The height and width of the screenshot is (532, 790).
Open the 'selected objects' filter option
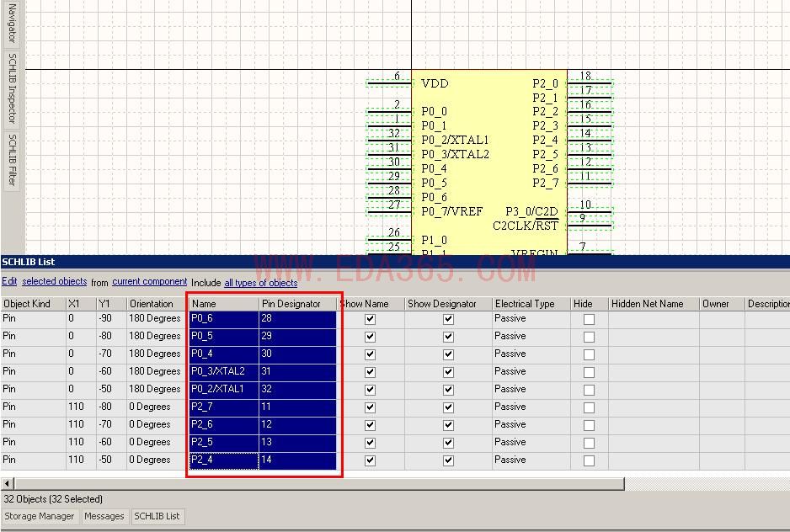point(54,282)
